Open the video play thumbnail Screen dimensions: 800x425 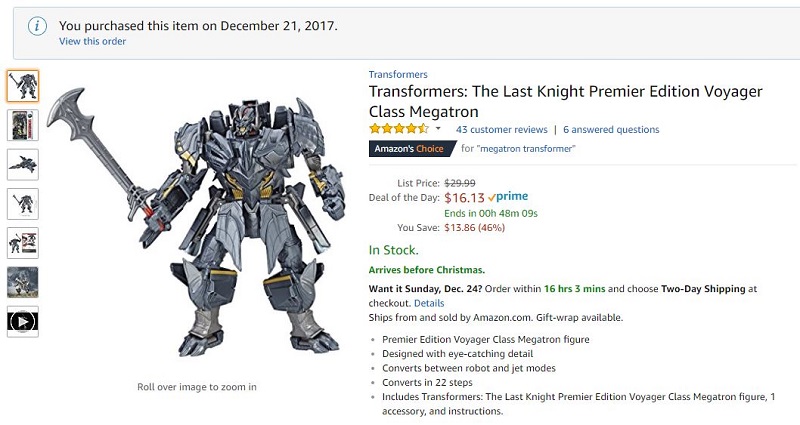(22, 321)
